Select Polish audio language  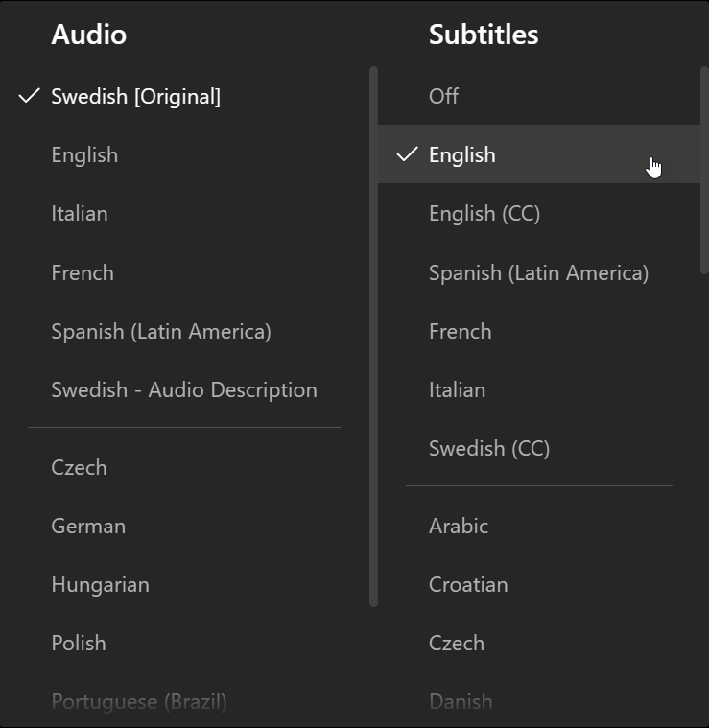tap(79, 644)
